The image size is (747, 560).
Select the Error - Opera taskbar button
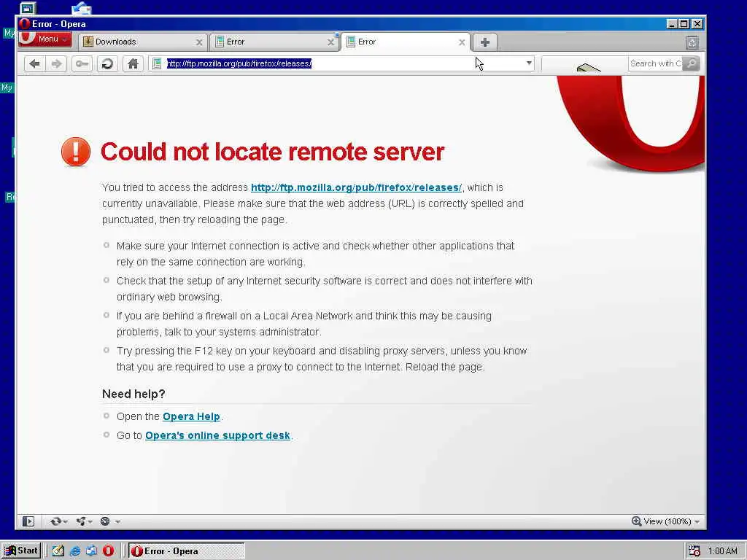tap(187, 551)
